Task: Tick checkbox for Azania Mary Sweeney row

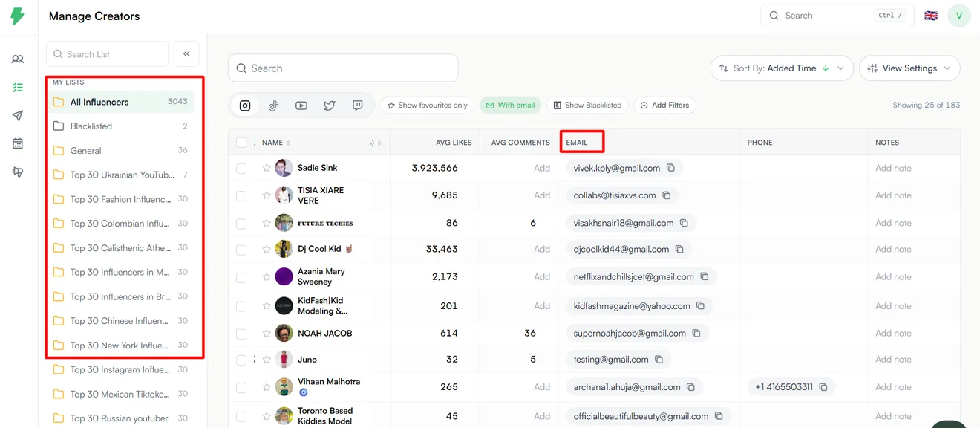Action: pos(241,277)
